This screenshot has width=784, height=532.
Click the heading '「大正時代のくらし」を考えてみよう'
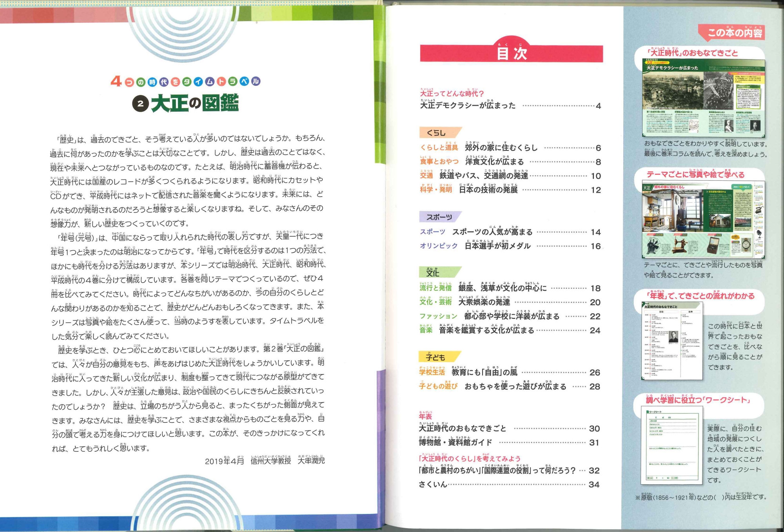pyautogui.click(x=470, y=458)
